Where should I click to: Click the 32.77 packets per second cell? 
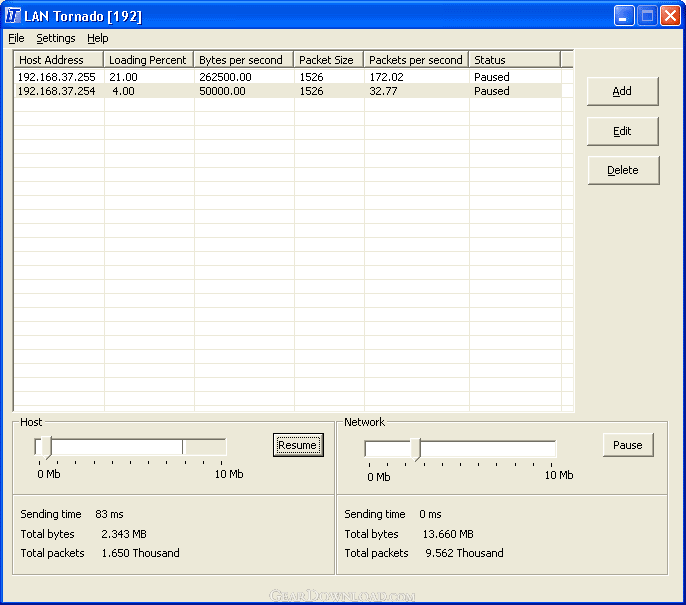[383, 91]
